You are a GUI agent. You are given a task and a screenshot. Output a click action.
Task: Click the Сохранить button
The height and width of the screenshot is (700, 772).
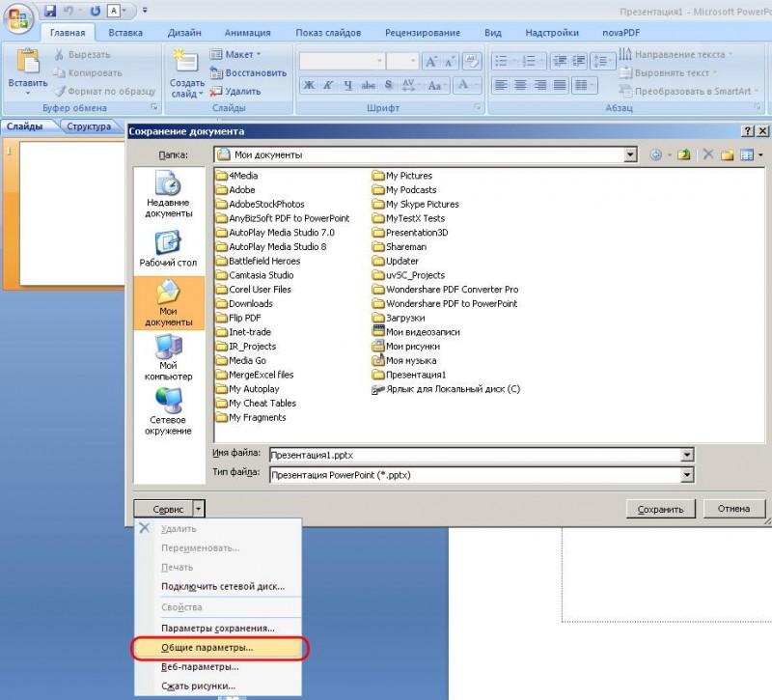tap(661, 509)
